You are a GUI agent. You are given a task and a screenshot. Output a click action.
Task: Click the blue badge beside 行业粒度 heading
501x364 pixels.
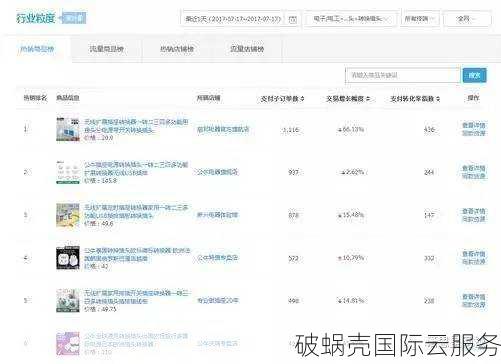(74, 18)
